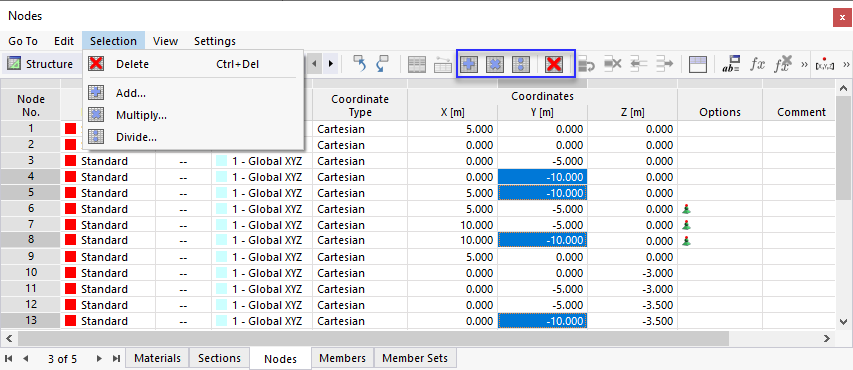The height and width of the screenshot is (370, 853).
Task: Click the Y value -10.000 in row 5
Action: click(x=542, y=193)
